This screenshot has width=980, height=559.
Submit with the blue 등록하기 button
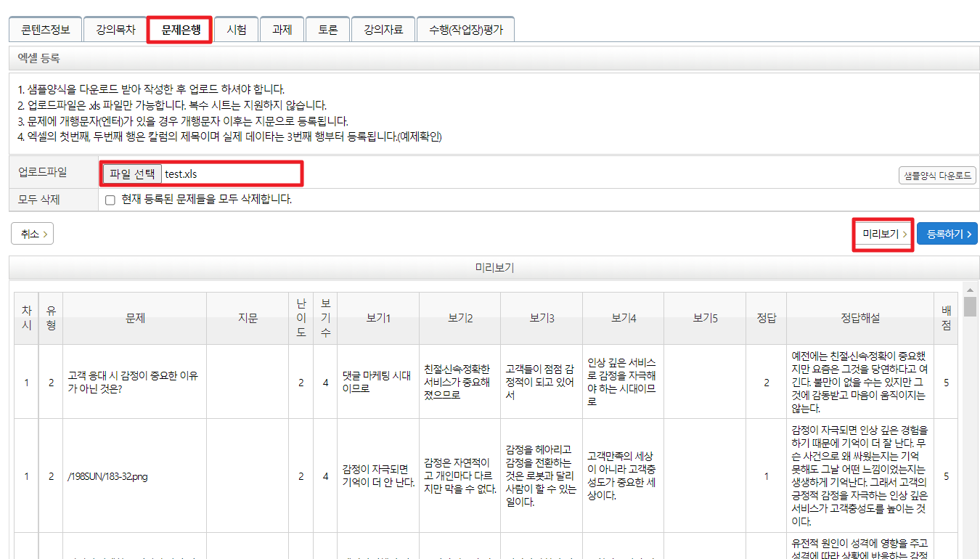tap(947, 234)
